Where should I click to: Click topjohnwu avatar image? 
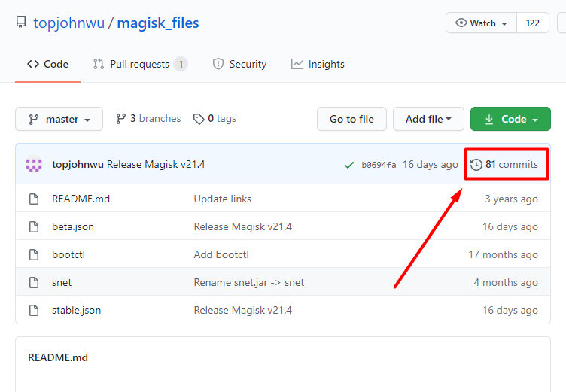(34, 164)
